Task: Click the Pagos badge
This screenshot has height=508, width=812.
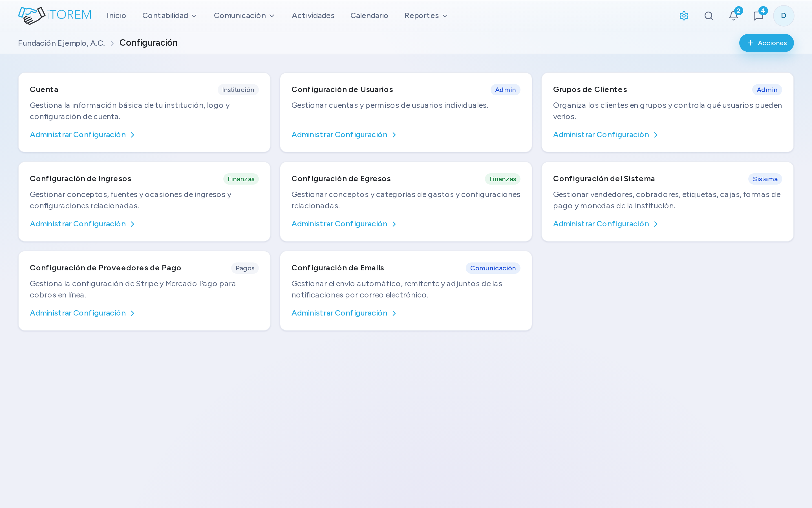Action: pos(245,268)
